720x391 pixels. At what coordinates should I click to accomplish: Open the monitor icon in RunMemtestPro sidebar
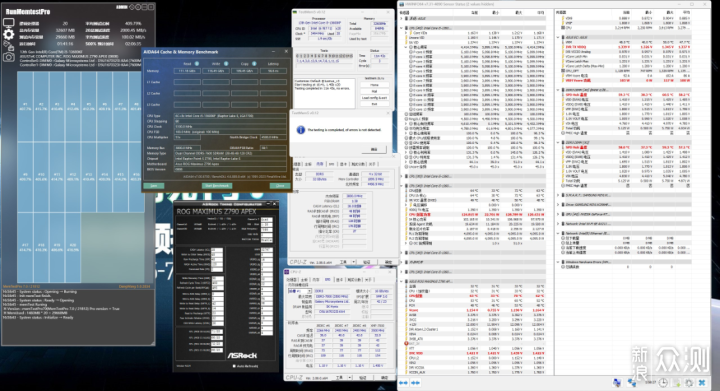[8, 22]
